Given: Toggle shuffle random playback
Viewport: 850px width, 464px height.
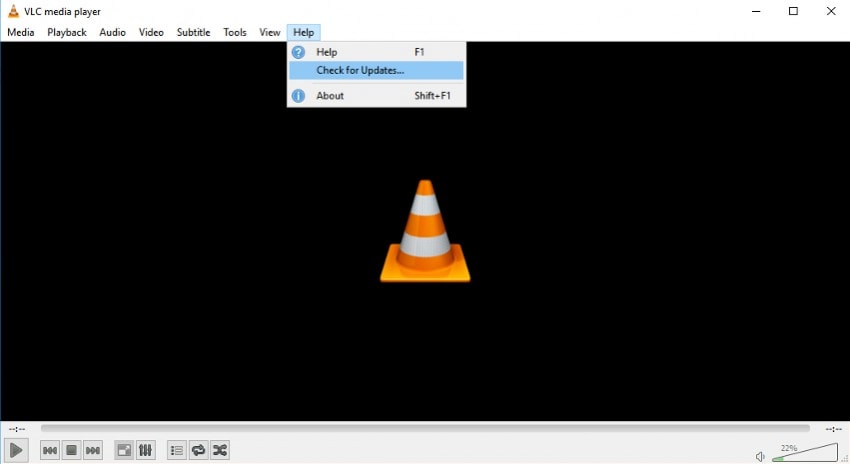Looking at the screenshot, I should click(220, 450).
